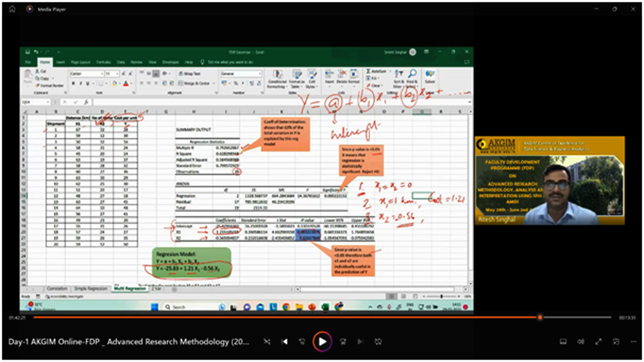644x362 pixels.
Task: Open Cell Styles gallery
Action: [312, 79]
